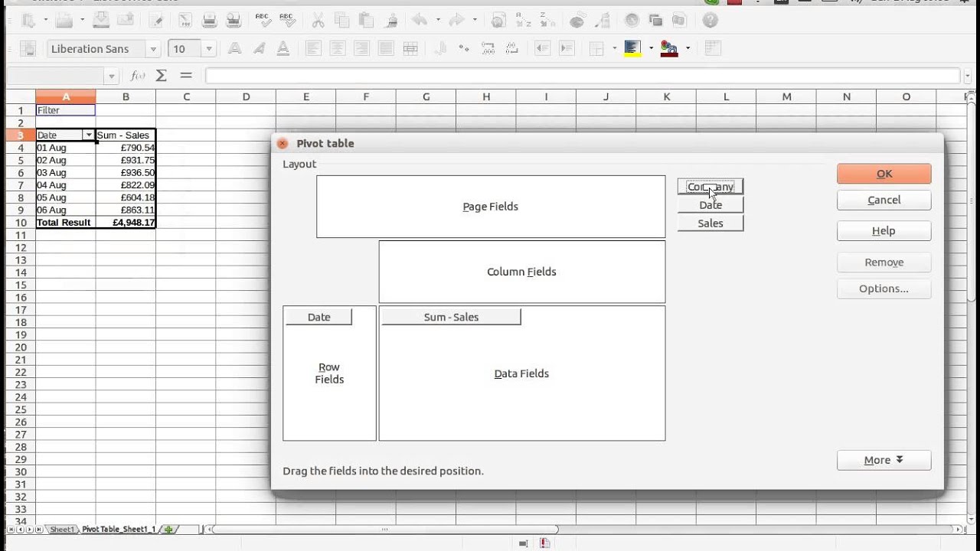Open the Background Color dropdown arrow
This screenshot has height=551, width=980.
651,48
